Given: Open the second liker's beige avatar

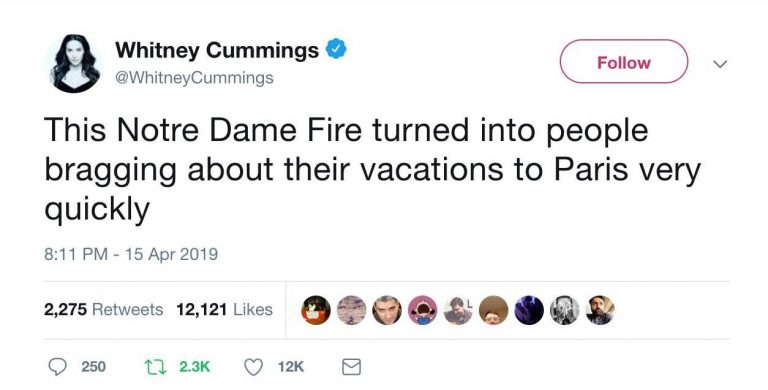Looking at the screenshot, I should tap(352, 310).
